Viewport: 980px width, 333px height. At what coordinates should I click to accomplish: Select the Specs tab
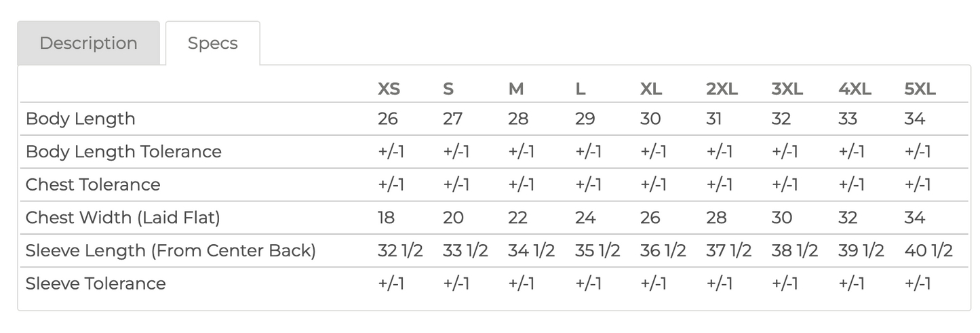(x=212, y=43)
